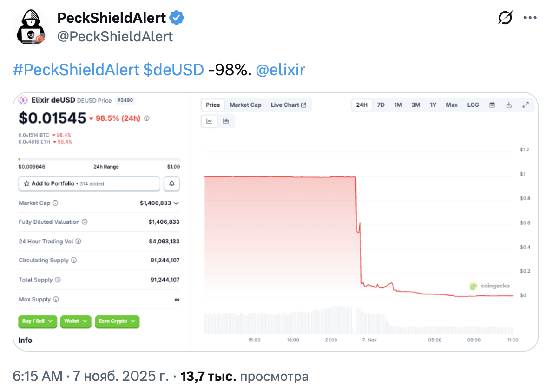The image size is (553, 392).
Task: Switch to the Market Cap tab
Action: pyautogui.click(x=245, y=105)
